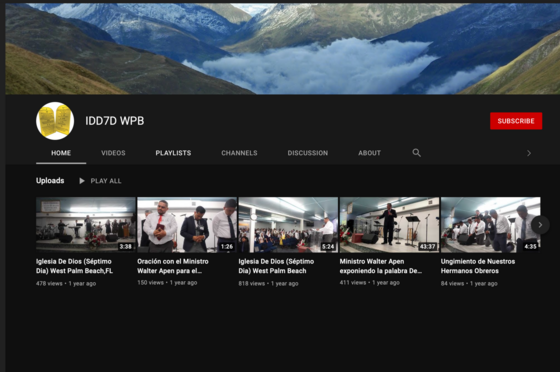
Task: Open the 3:38 duration video thumbnail
Action: tap(86, 225)
